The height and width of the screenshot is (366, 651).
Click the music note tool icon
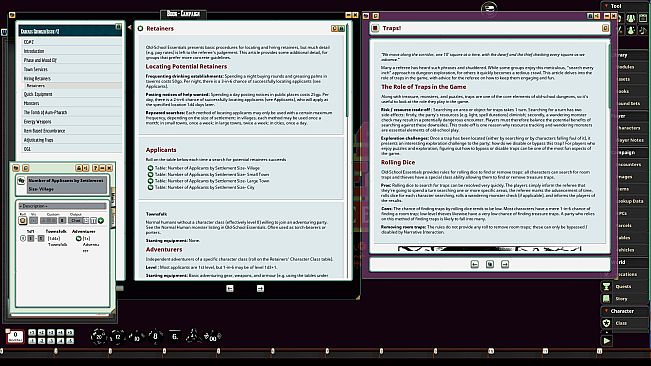(x=642, y=30)
